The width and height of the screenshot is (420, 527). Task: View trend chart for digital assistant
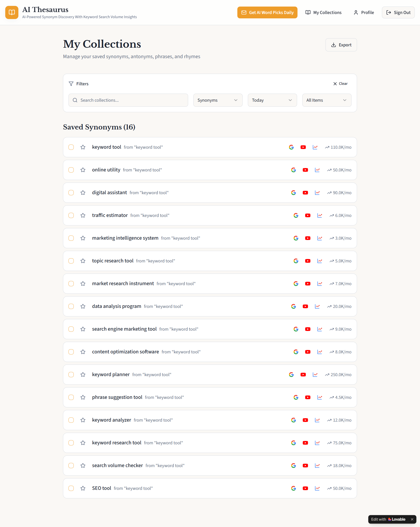pyautogui.click(x=317, y=193)
